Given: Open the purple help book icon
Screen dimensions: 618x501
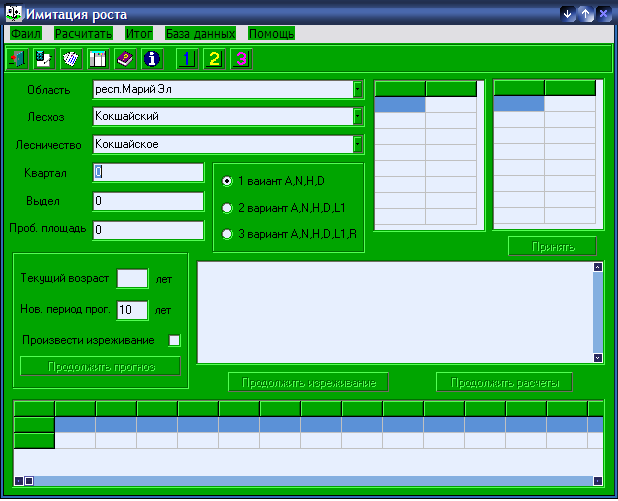Looking at the screenshot, I should (x=125, y=59).
